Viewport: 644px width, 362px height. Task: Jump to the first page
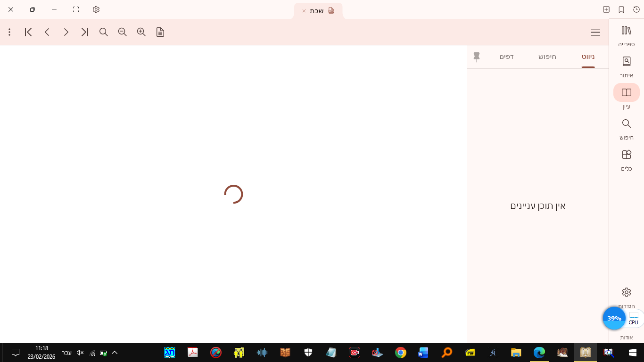28,32
